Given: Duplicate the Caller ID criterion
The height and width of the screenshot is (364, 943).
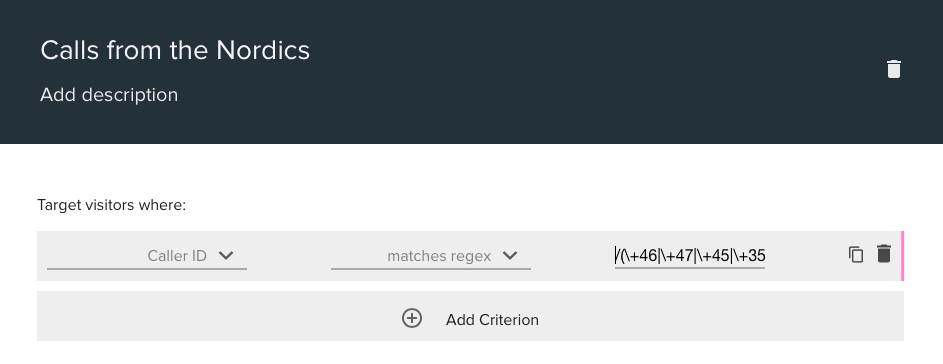Looking at the screenshot, I should 856,254.
